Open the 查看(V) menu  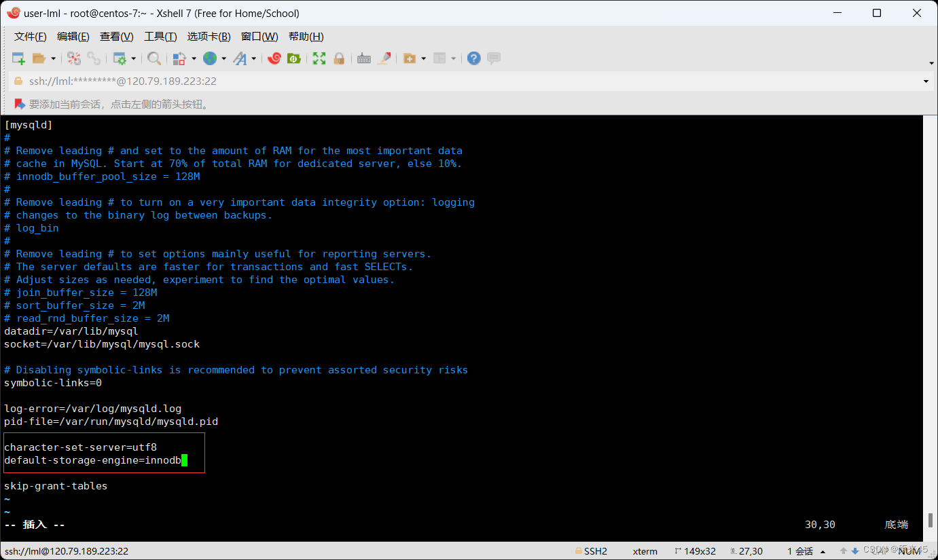click(117, 37)
